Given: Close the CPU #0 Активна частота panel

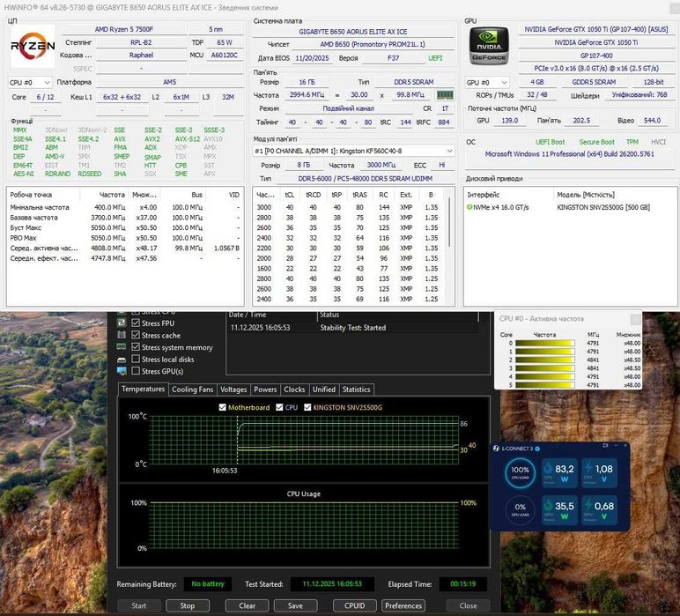Looking at the screenshot, I should 635,319.
